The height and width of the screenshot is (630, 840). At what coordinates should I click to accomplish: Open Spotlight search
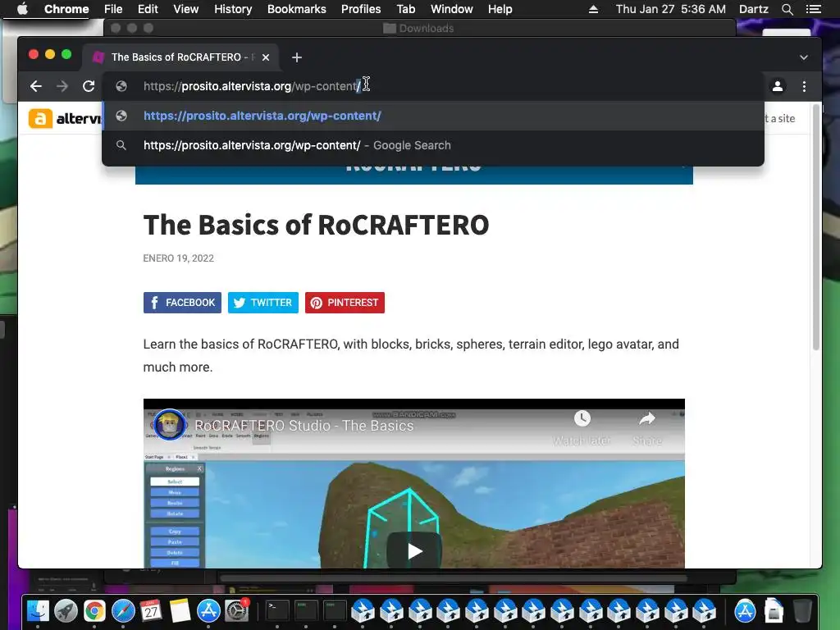coord(787,9)
